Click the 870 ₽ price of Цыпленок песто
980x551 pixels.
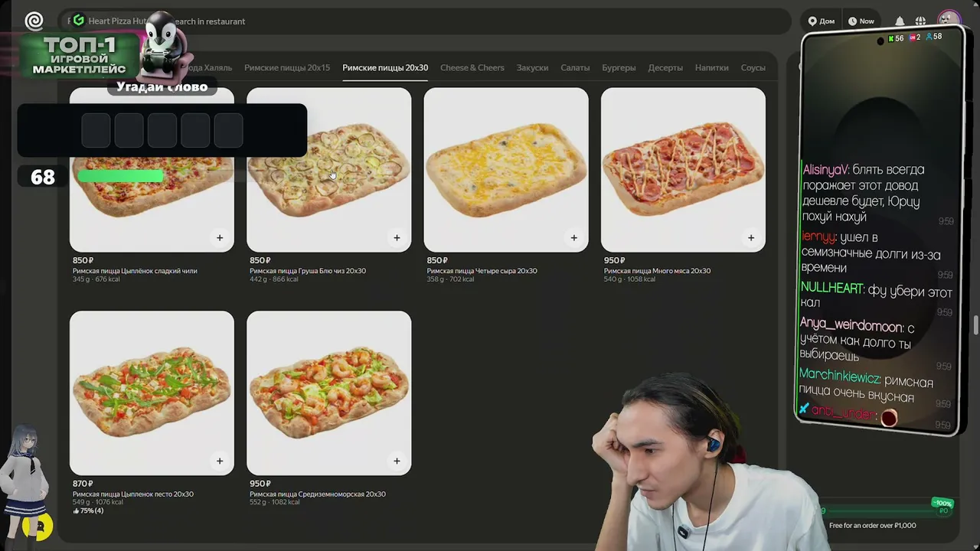(x=83, y=484)
